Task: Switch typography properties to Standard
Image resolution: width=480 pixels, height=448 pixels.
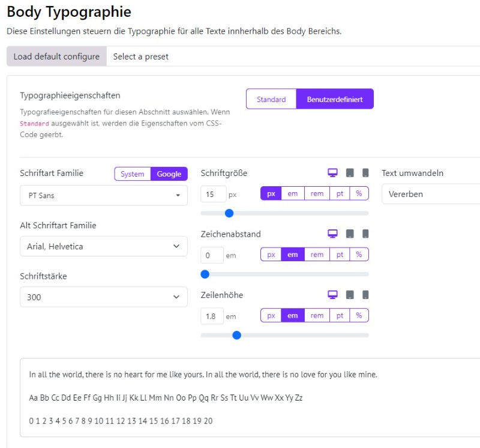Action: click(x=271, y=99)
